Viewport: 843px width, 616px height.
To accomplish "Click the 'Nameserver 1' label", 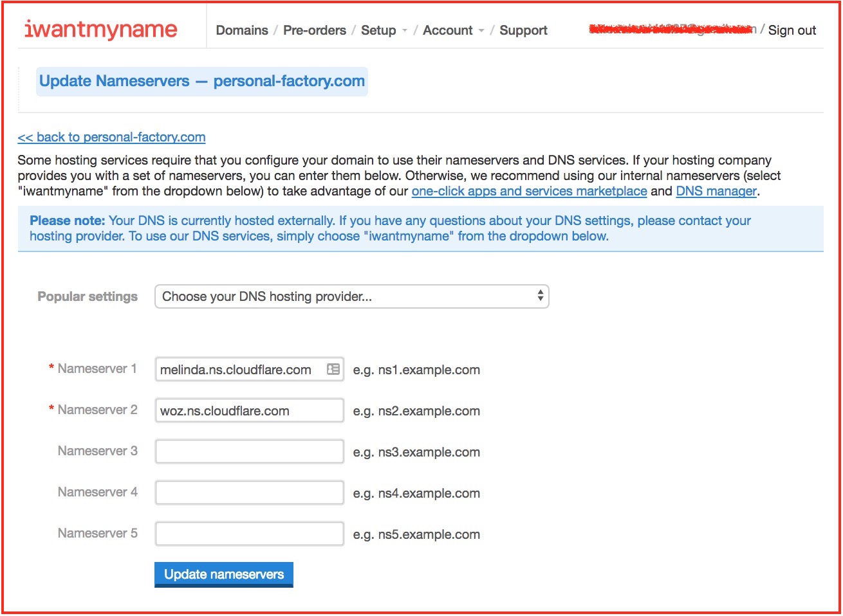I will click(97, 368).
